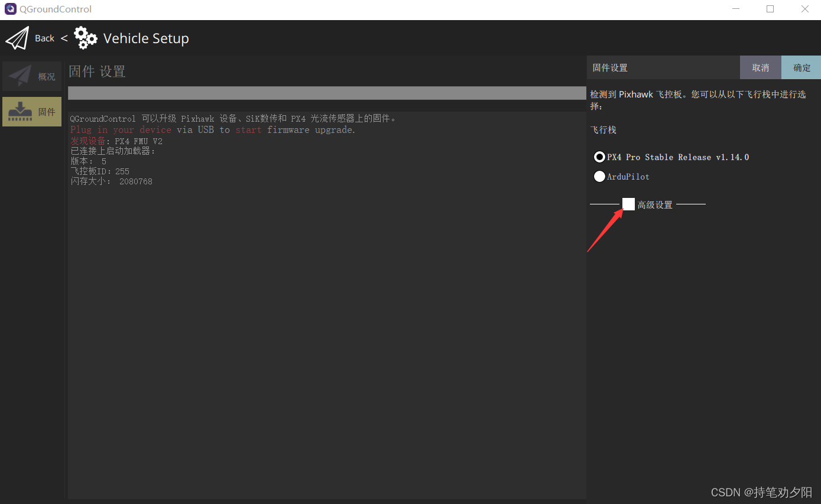Enable the 高级设置 checkbox

[x=628, y=204]
